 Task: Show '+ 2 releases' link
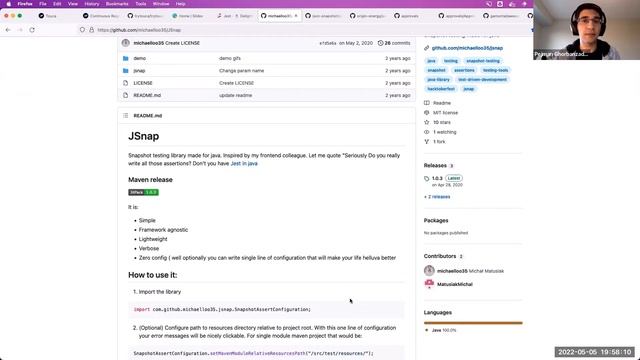point(437,197)
